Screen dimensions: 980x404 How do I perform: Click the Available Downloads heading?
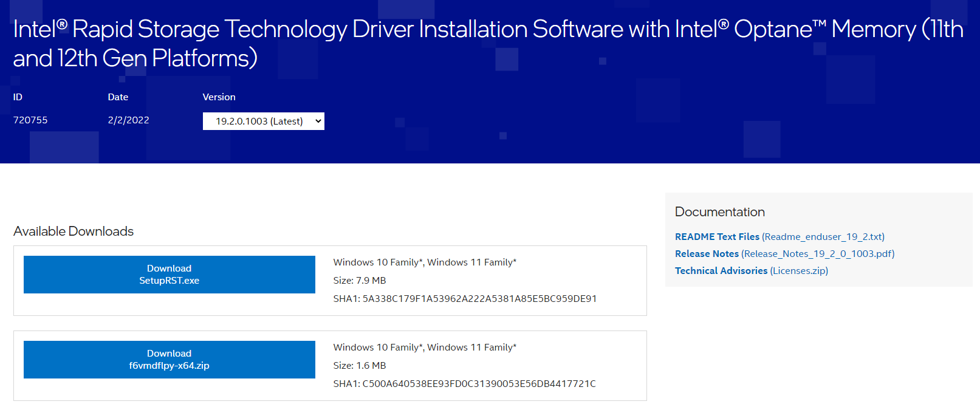click(74, 231)
